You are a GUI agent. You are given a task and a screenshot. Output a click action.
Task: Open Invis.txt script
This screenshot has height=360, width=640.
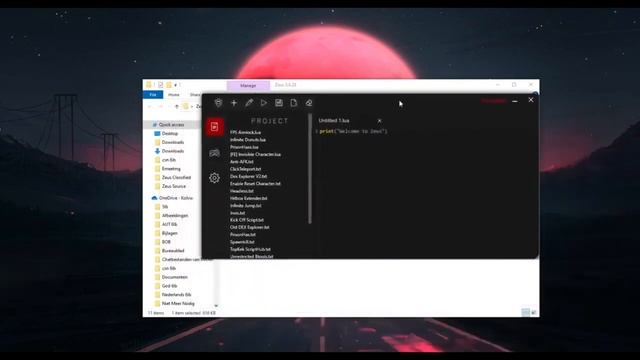pyautogui.click(x=238, y=213)
